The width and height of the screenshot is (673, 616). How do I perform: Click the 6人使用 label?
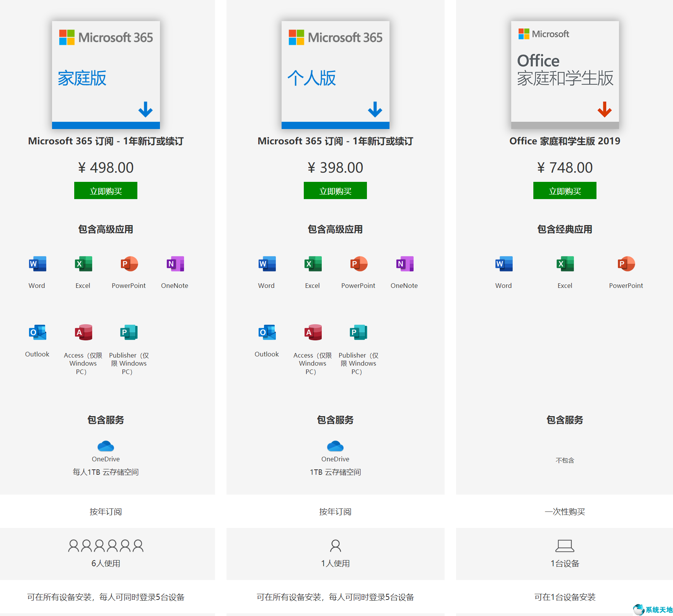tap(106, 564)
